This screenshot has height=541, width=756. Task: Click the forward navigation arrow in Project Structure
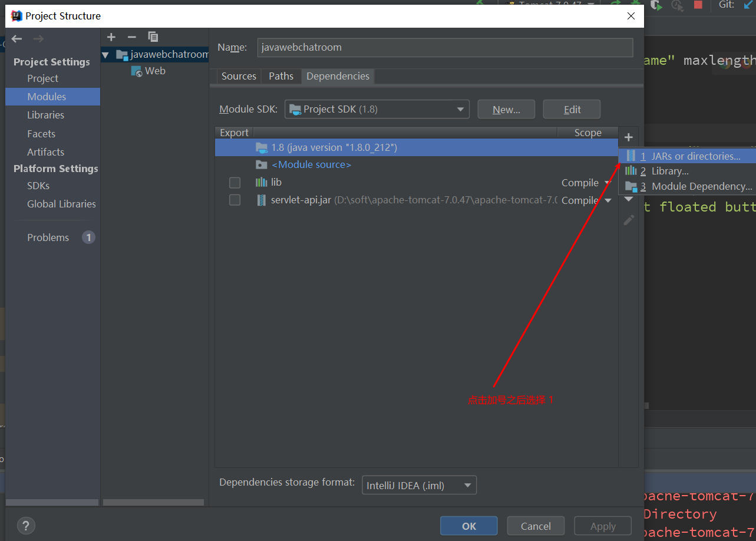click(x=38, y=39)
